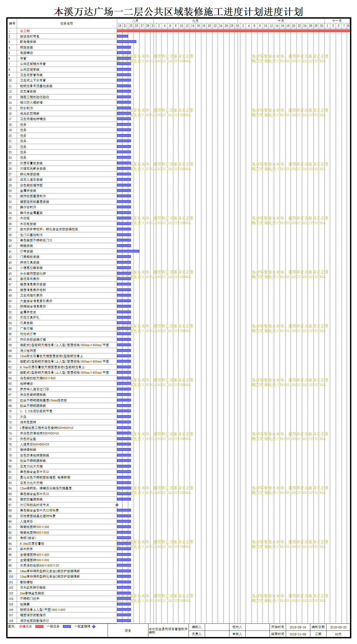Select the task row 防水制作
The height and width of the screenshot is (644, 357).
pyautogui.click(x=62, y=108)
